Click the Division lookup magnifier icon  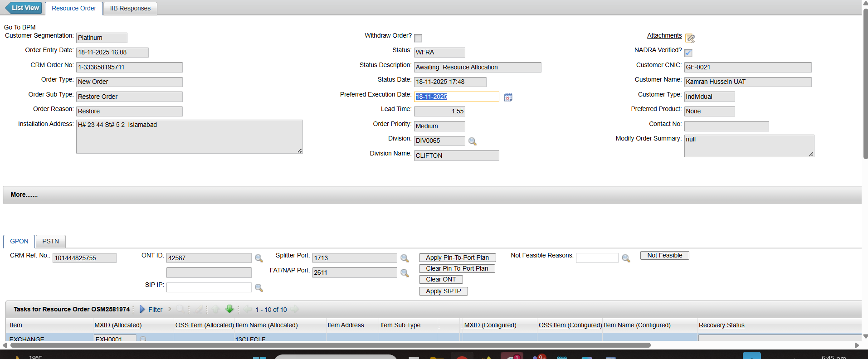472,141
